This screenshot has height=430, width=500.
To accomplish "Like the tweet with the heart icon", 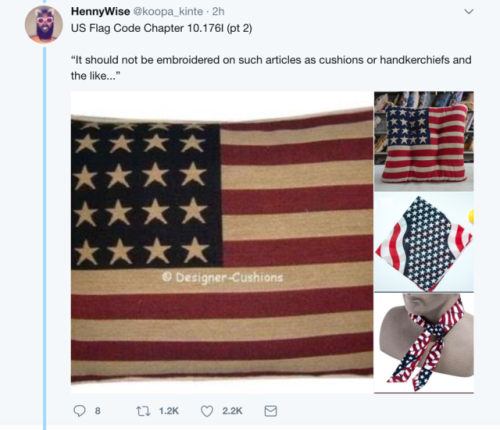I will (x=207, y=411).
